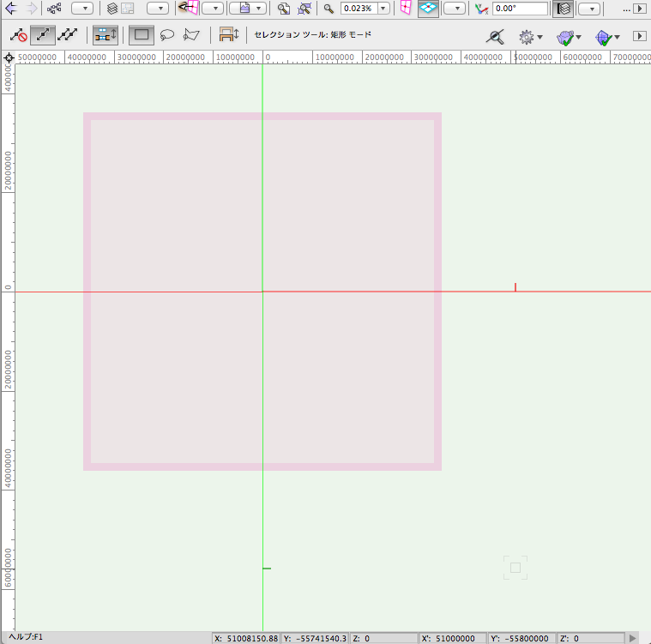Expand the zoom percentage dropdown
Viewport: 651px width, 644px height.
(383, 9)
